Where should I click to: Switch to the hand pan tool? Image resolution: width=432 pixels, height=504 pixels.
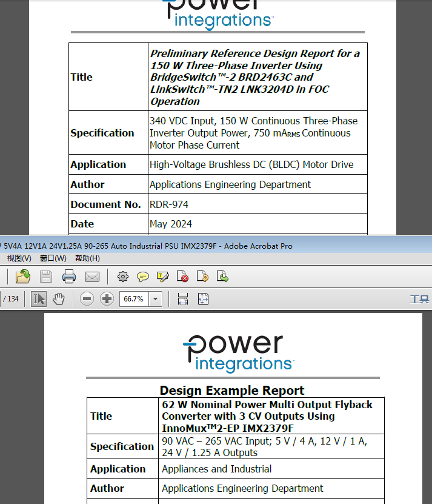click(x=58, y=299)
